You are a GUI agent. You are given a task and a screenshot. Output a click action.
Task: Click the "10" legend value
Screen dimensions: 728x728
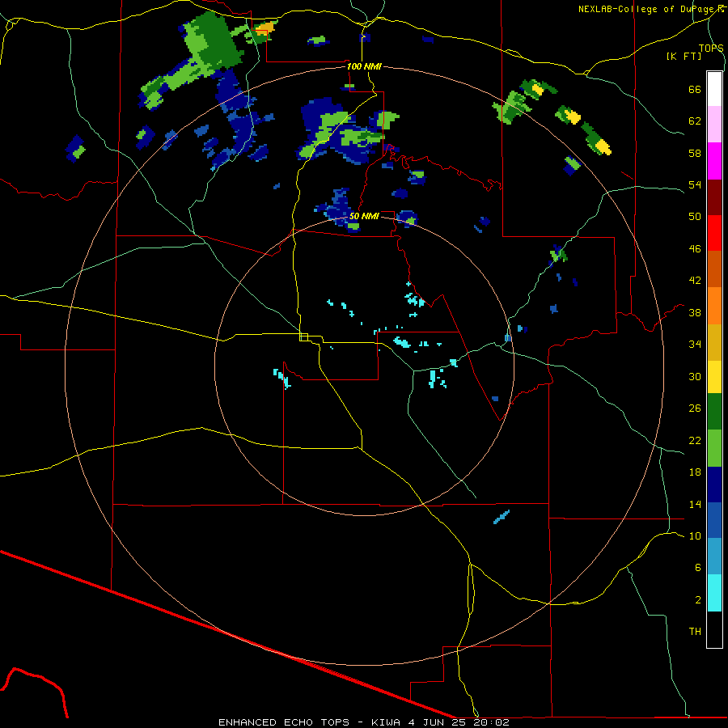point(695,536)
